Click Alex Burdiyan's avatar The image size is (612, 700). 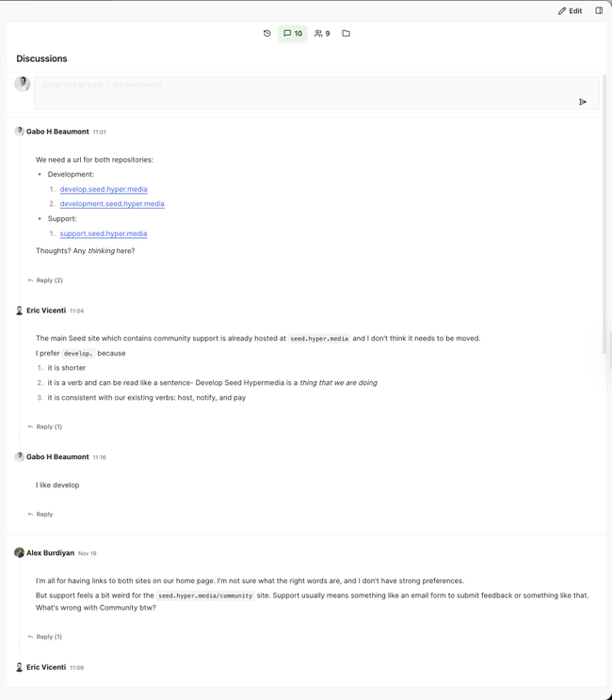coord(19,553)
